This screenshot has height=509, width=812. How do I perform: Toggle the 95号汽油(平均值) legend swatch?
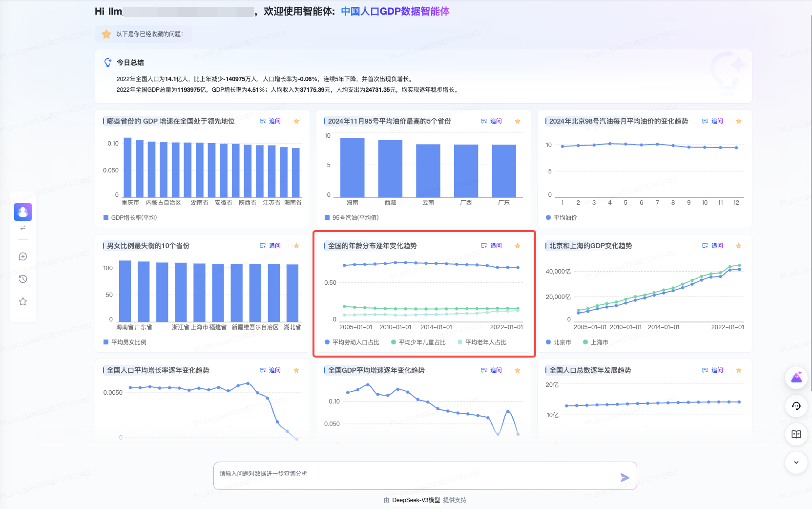click(327, 217)
